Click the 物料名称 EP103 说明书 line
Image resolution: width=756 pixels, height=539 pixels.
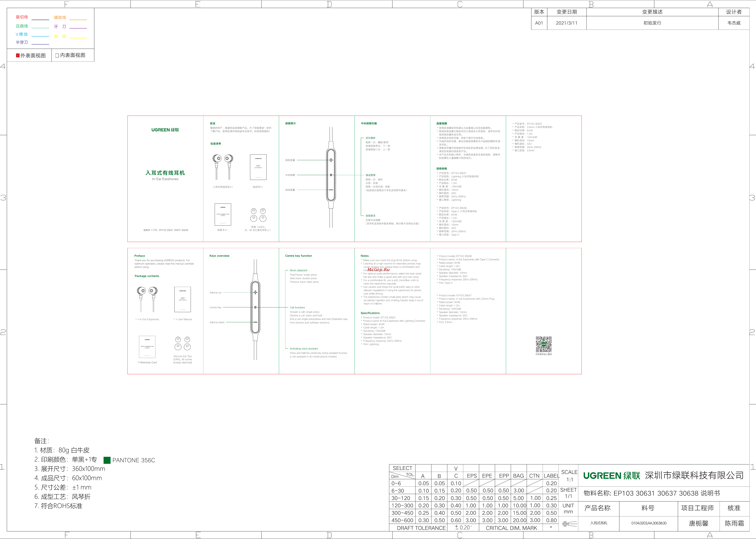pyautogui.click(x=652, y=493)
